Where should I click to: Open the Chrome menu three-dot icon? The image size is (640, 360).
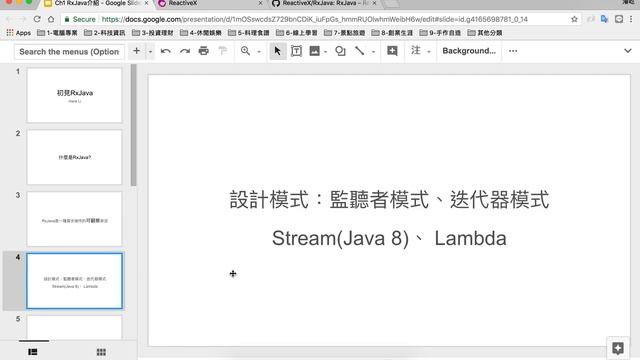point(631,19)
